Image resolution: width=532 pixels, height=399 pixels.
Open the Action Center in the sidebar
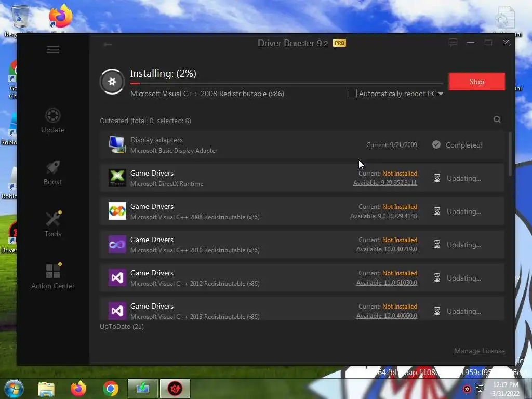tap(53, 276)
